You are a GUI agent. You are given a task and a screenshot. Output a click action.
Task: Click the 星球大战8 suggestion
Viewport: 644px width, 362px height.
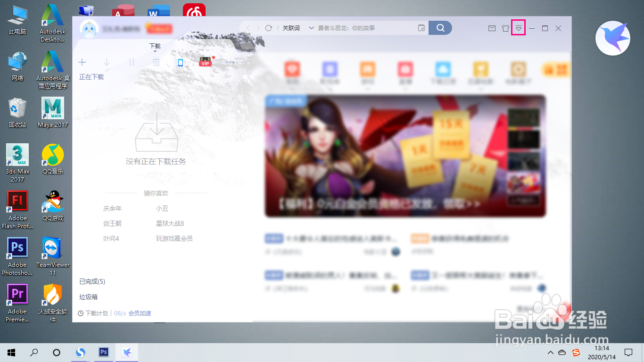click(170, 223)
